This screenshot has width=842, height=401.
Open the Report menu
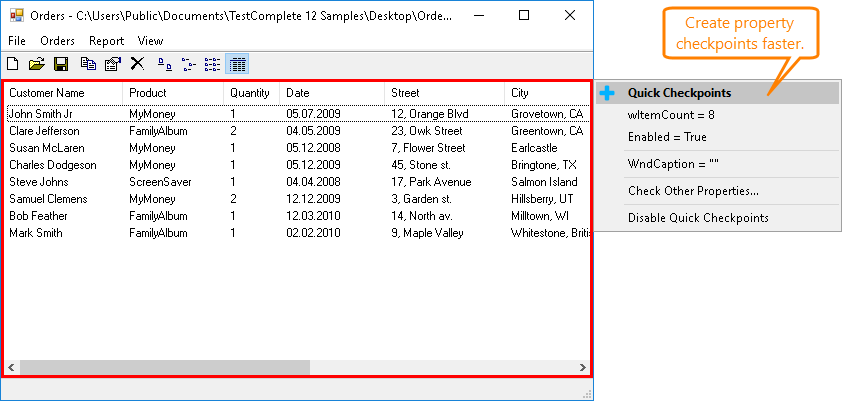[106, 41]
